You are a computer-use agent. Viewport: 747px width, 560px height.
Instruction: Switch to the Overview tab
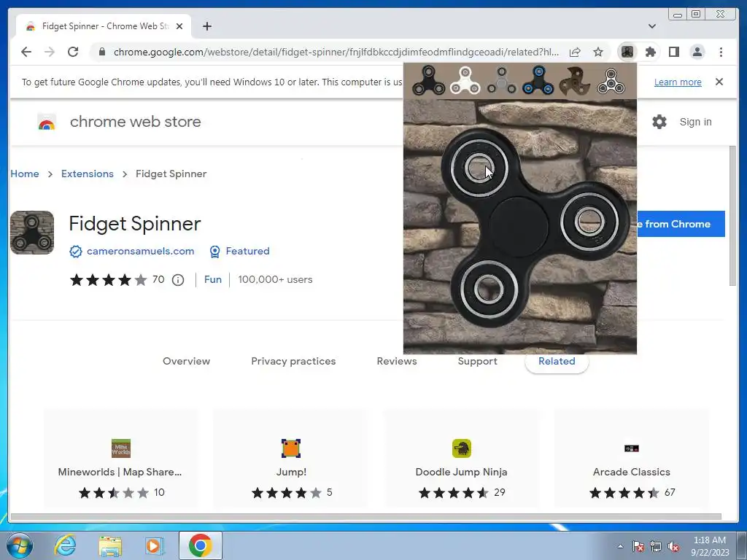pos(186,361)
